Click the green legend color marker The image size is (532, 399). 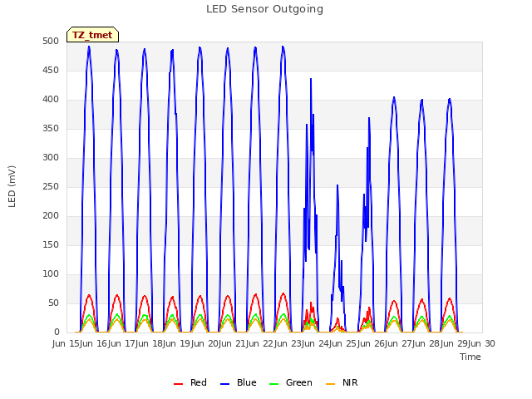[273, 384]
